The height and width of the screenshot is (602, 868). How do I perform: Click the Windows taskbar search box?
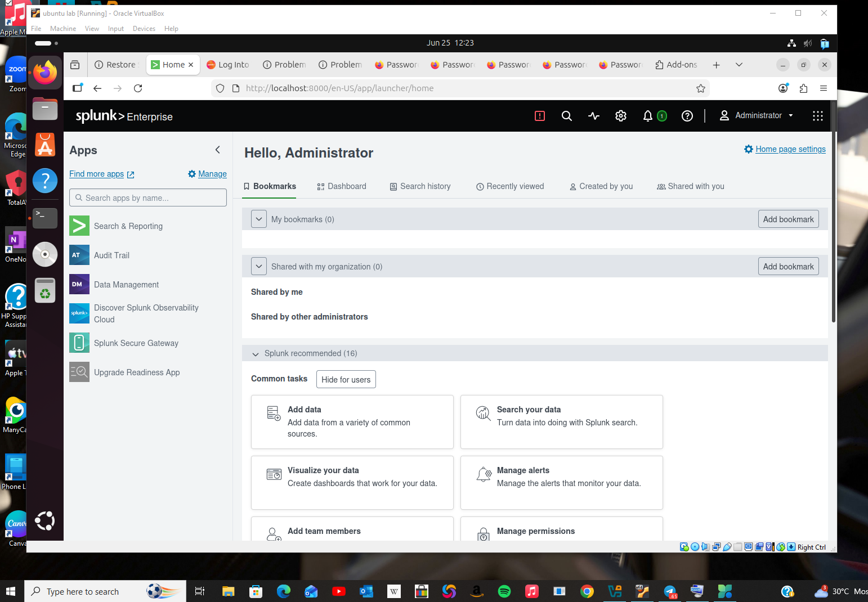pyautogui.click(x=105, y=591)
